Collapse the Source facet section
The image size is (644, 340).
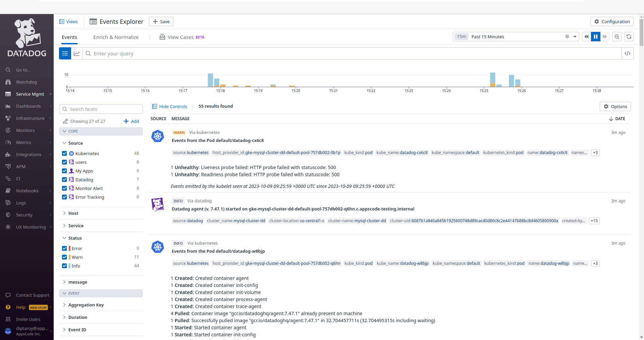coord(64,143)
